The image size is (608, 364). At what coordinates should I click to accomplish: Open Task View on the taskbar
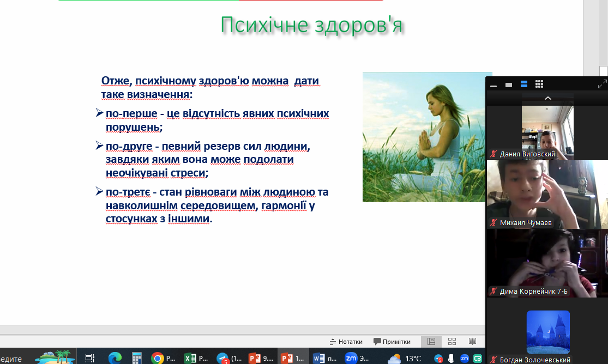(x=89, y=358)
